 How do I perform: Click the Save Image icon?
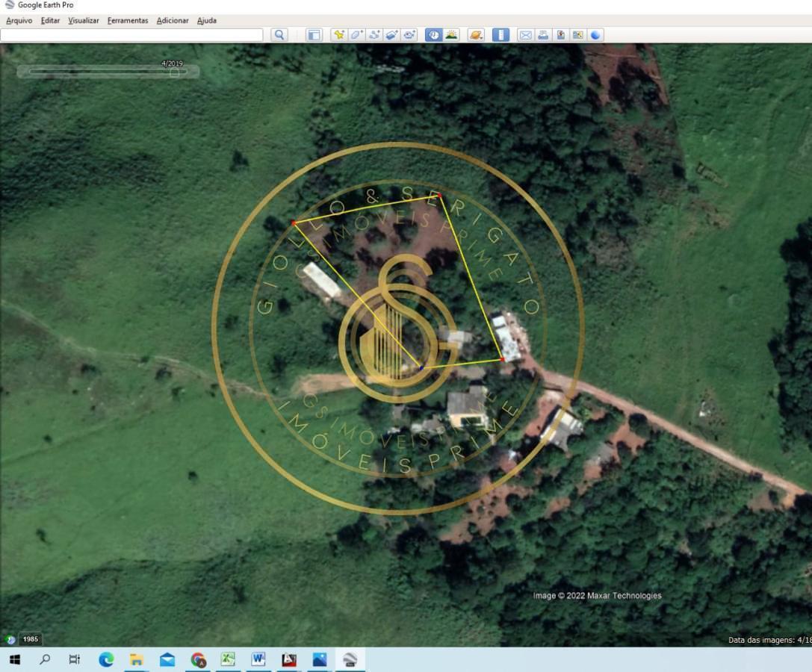coord(560,34)
